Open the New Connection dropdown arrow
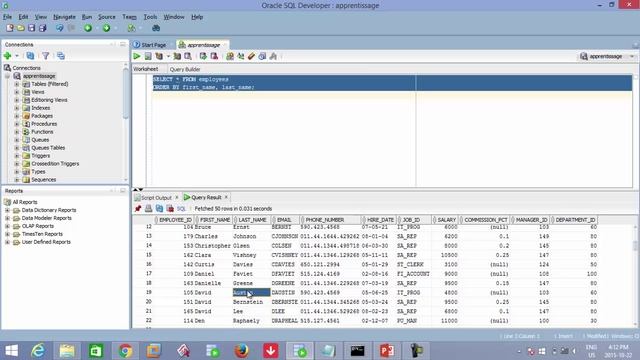The height and width of the screenshot is (360, 640). (17, 56)
